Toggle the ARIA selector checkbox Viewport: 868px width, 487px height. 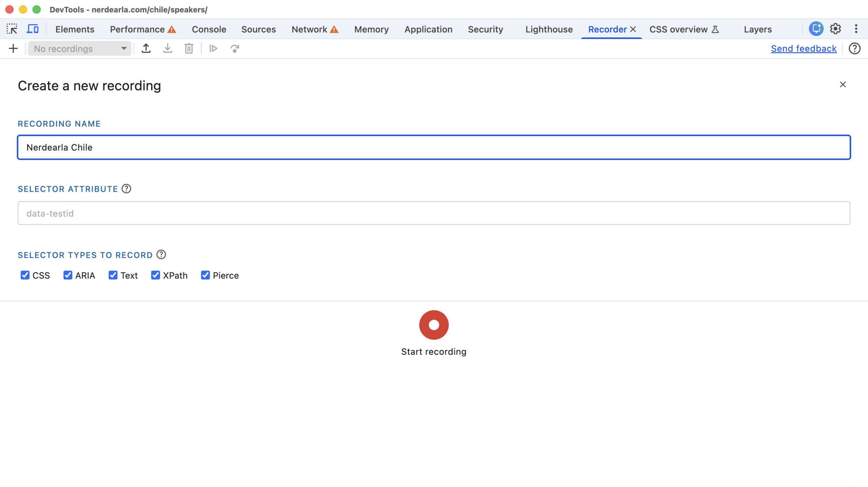[68, 275]
